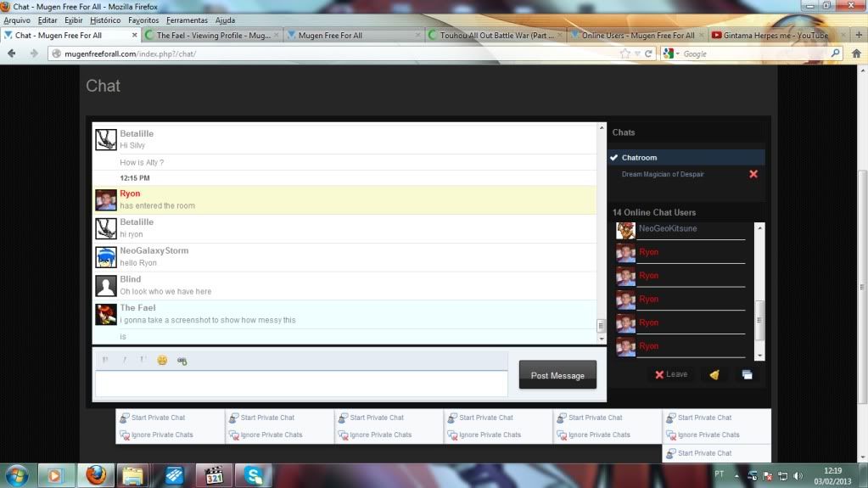Open the Ferramentas menu
868x488 pixels.
187,20
